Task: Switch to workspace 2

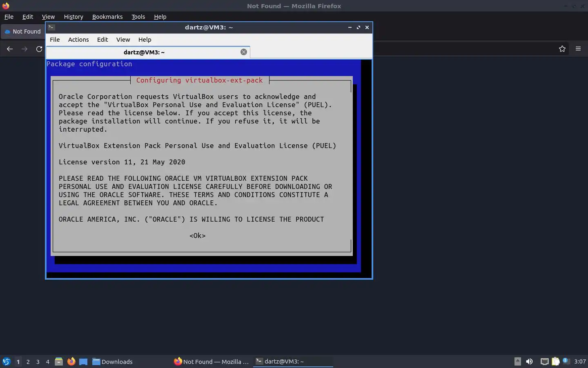Action: tap(28, 361)
